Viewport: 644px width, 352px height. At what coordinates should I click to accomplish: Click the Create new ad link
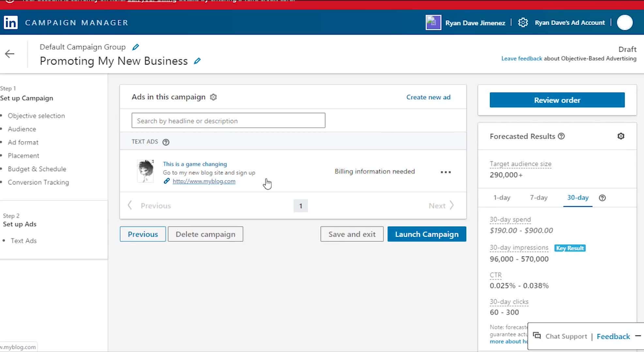pyautogui.click(x=428, y=97)
